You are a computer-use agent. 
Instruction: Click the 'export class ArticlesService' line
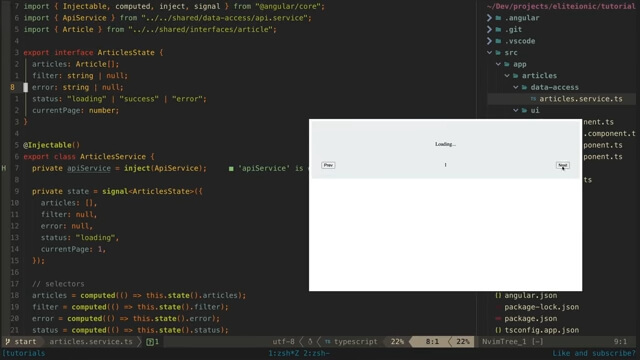click(x=89, y=157)
